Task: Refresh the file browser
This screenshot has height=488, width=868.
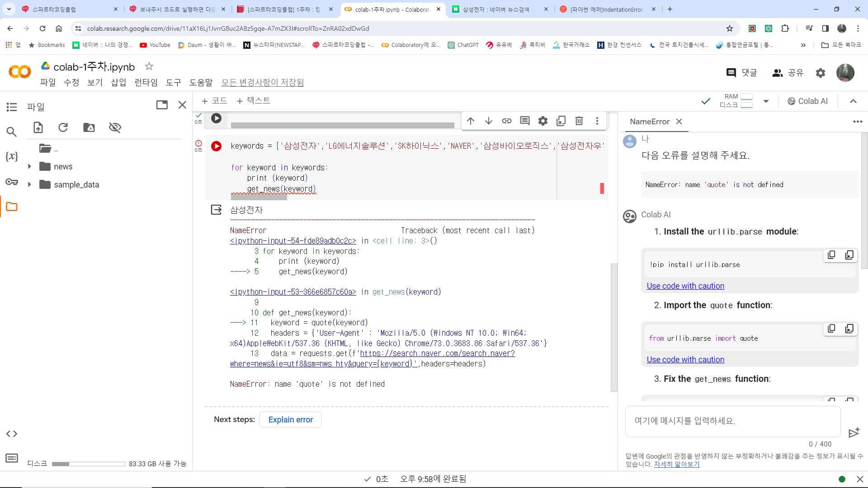Action: point(63,127)
